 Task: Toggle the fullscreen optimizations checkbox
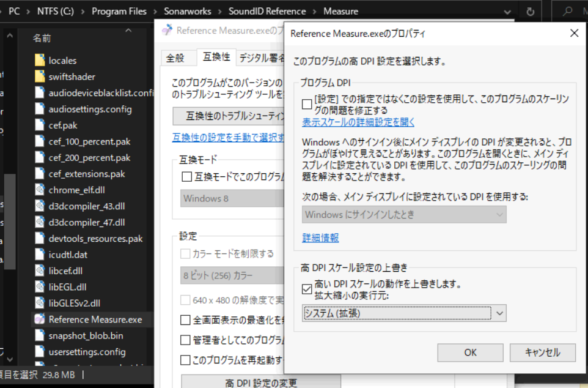185,320
